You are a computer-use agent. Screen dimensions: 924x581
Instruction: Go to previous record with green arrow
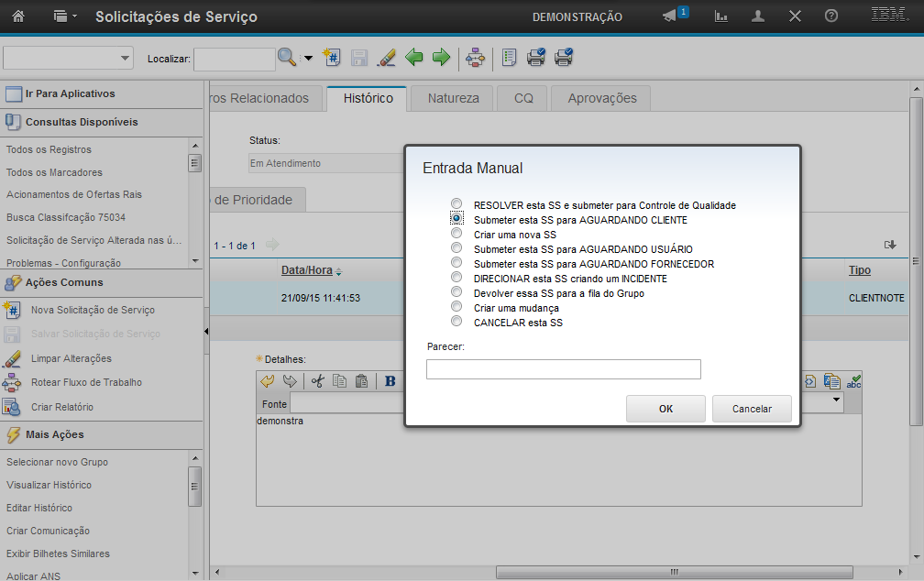[x=414, y=58]
